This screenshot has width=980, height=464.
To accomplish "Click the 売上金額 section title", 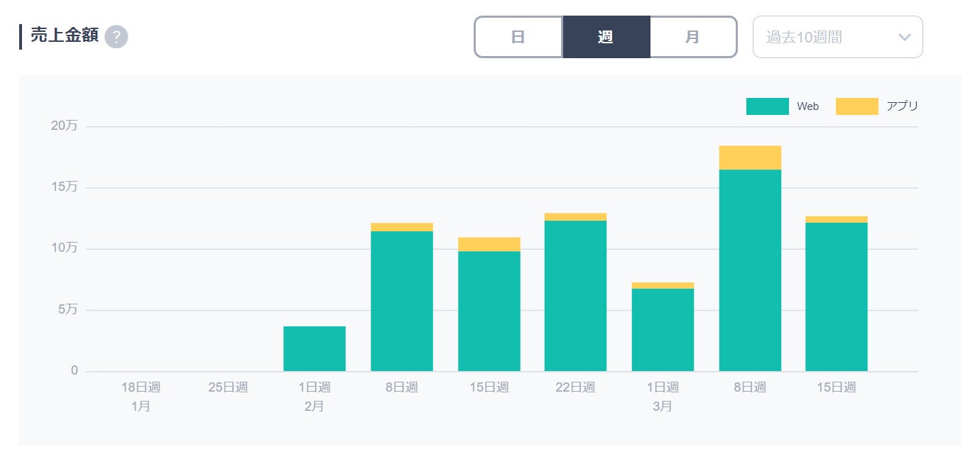I will [65, 36].
